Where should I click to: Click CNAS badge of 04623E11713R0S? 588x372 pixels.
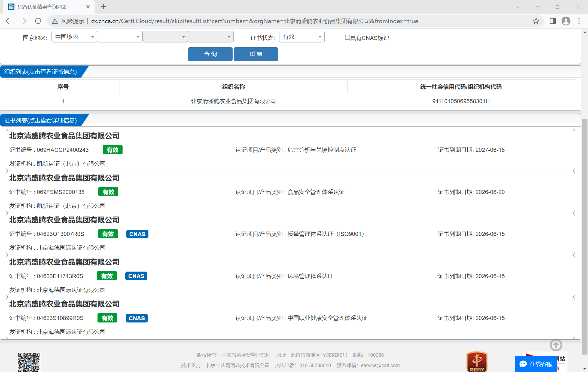tap(136, 276)
